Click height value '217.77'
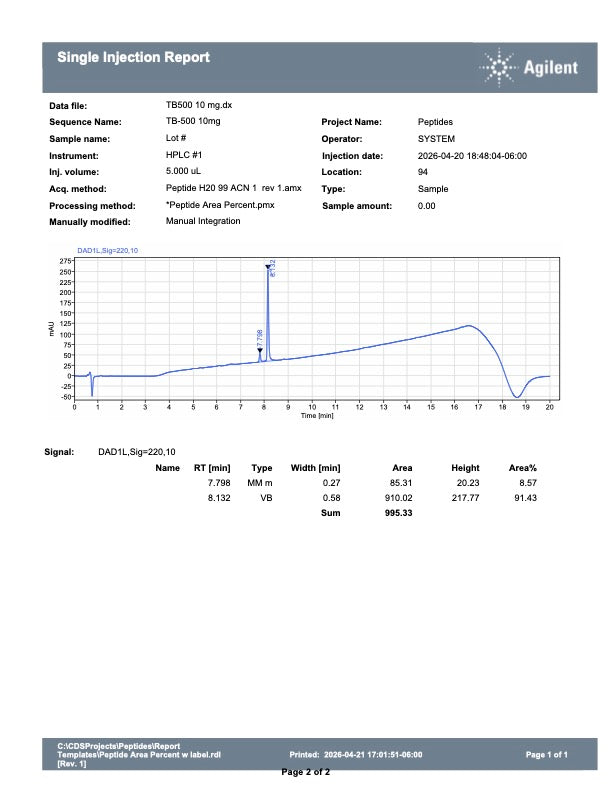The height and width of the screenshot is (792, 612). pyautogui.click(x=465, y=498)
